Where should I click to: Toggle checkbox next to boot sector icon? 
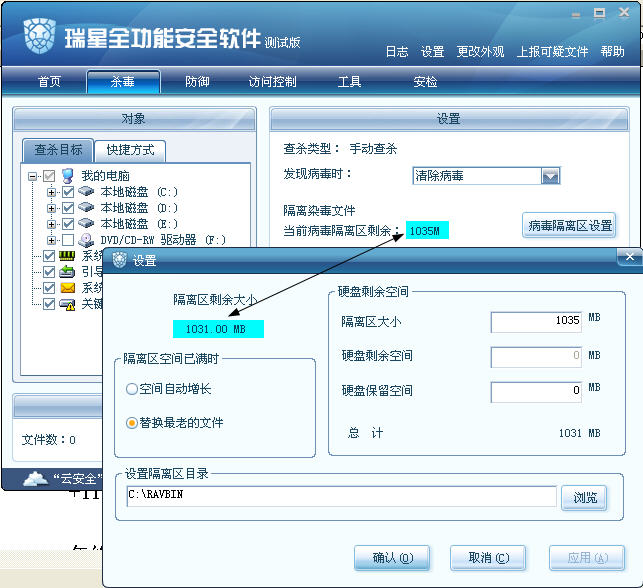49,272
